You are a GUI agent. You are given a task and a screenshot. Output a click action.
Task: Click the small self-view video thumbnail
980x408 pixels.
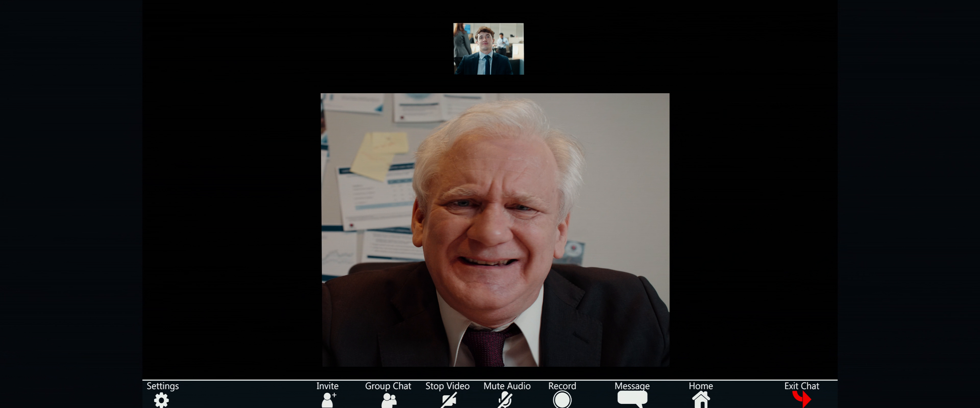pos(488,49)
